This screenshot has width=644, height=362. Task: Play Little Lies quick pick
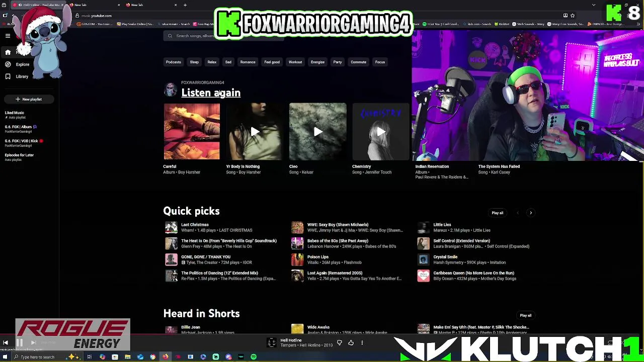[x=424, y=227]
